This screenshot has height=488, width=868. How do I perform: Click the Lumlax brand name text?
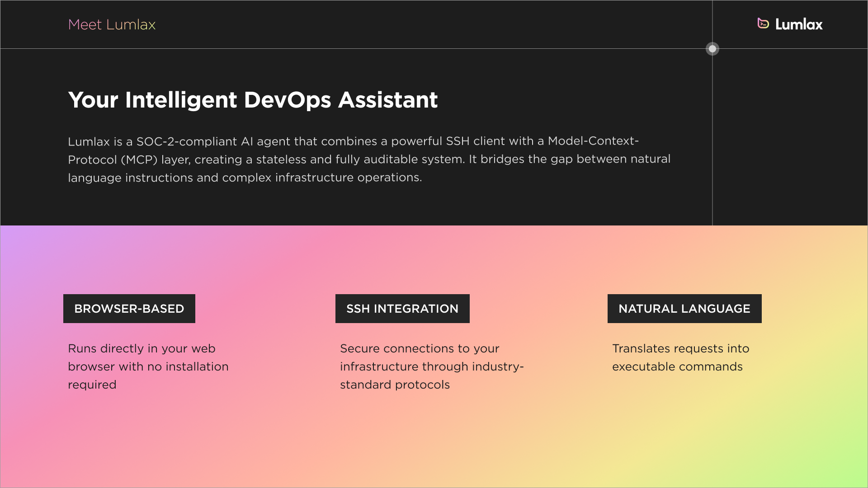pyautogui.click(x=799, y=24)
